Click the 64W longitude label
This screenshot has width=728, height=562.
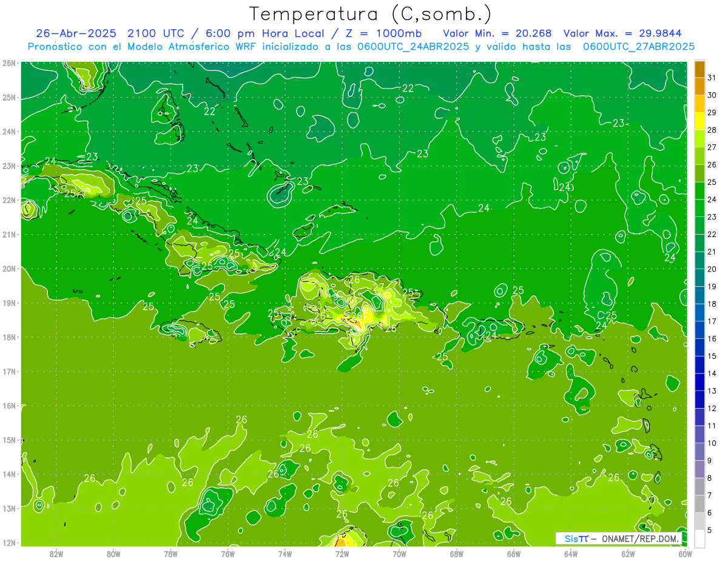coord(571,553)
